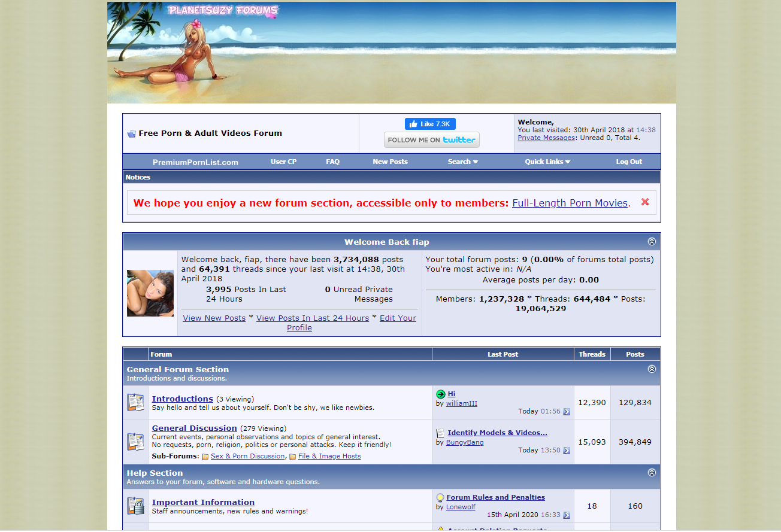Click View Posts In Last 24 Hours
781x532 pixels.
coord(313,318)
